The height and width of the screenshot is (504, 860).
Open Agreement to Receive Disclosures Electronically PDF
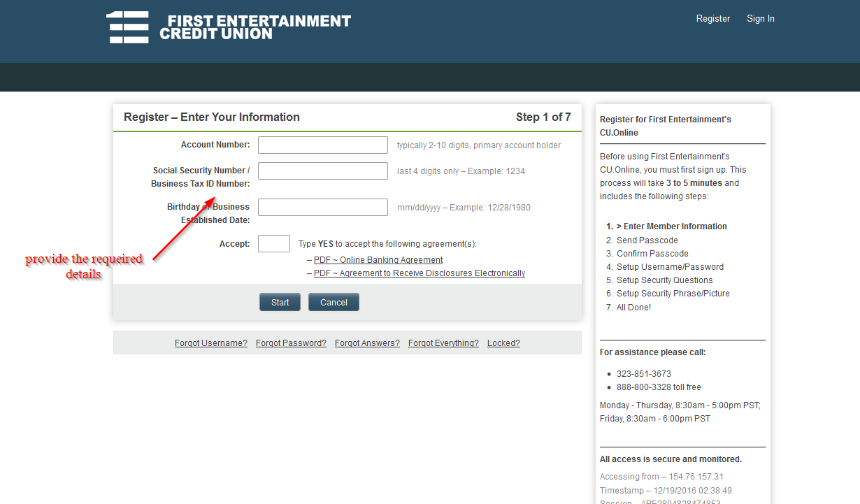point(420,273)
